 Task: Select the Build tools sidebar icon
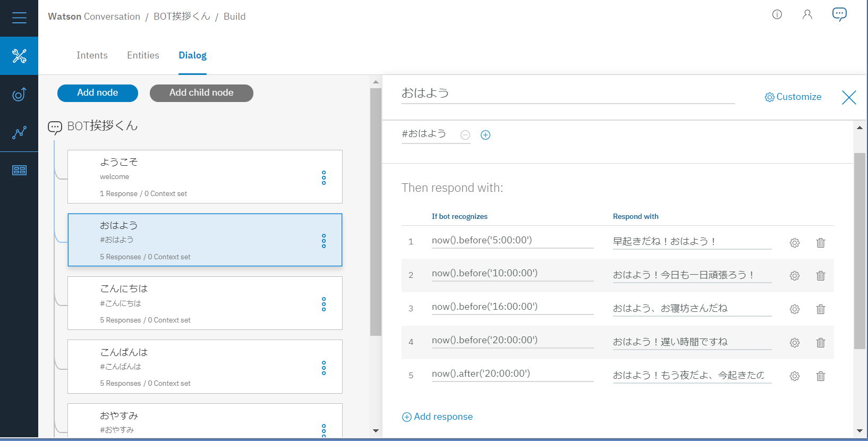click(x=19, y=56)
